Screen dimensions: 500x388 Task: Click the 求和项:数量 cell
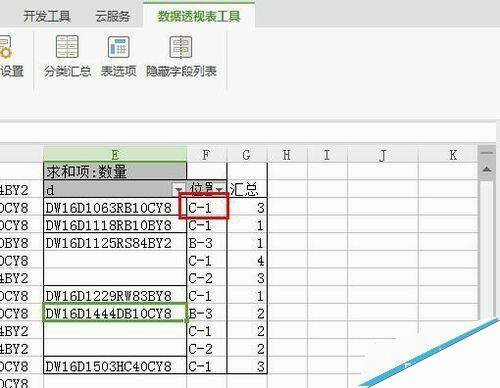115,171
